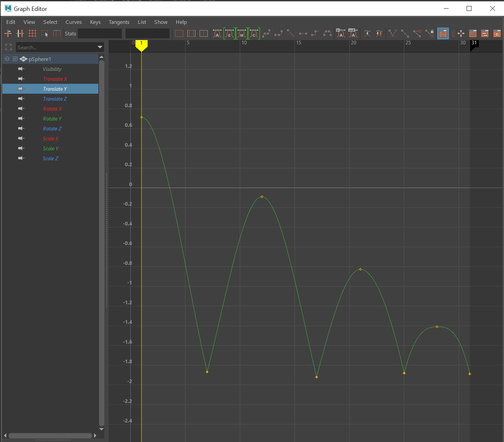The width and height of the screenshot is (504, 442).
Task: Collapse the pSphere1 node with the minus circle
Action: (x=7, y=59)
